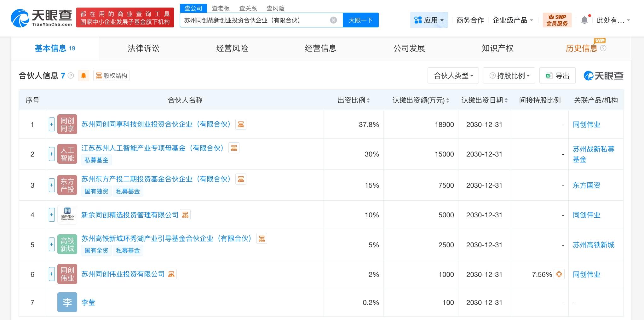Open partner link 李莹
Viewport: 644px width, 320px height.
point(88,302)
